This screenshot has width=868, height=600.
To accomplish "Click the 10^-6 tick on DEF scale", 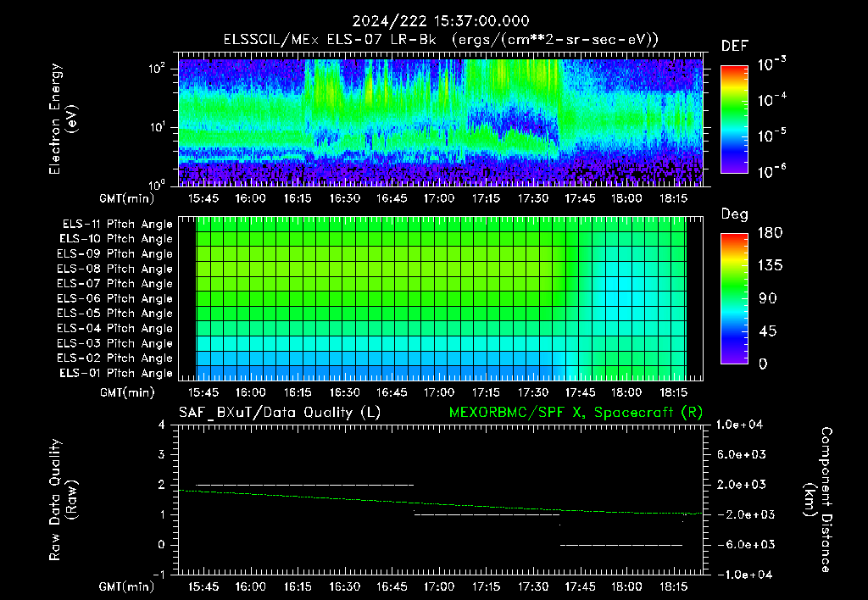I will tap(772, 171).
